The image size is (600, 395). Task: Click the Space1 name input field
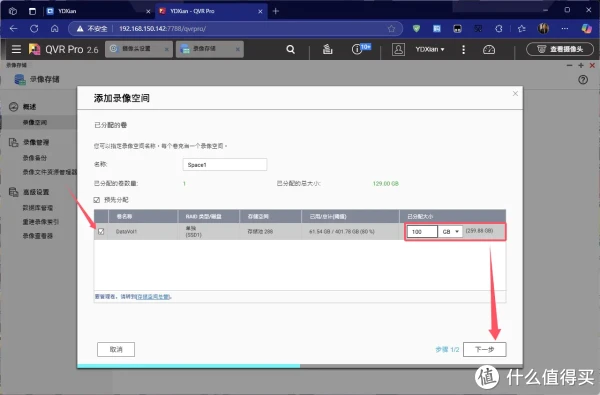225,165
